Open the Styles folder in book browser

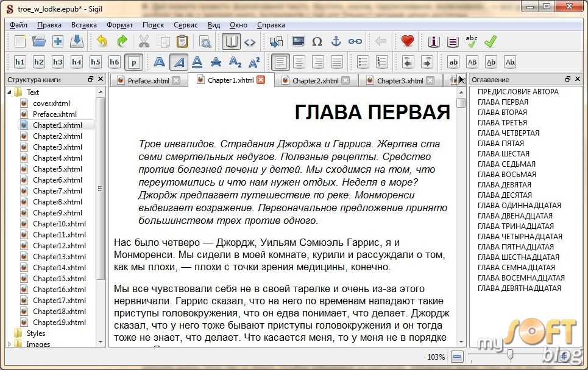pos(35,333)
